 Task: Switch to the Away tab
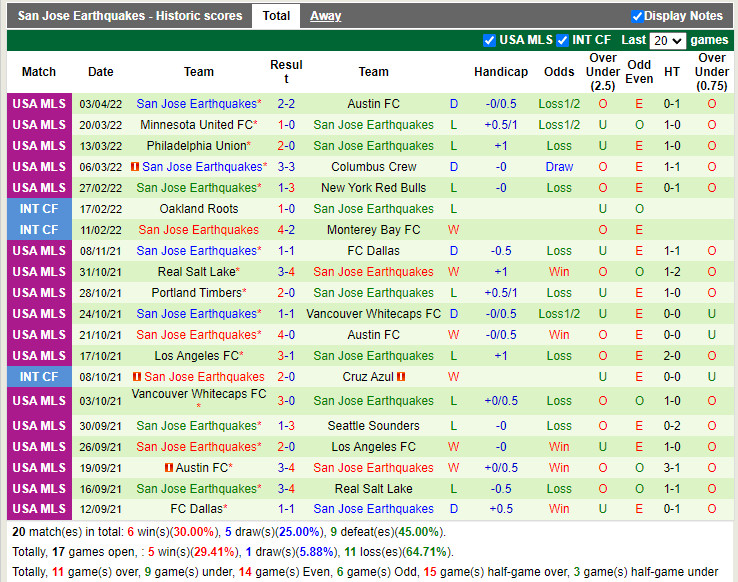click(x=325, y=16)
